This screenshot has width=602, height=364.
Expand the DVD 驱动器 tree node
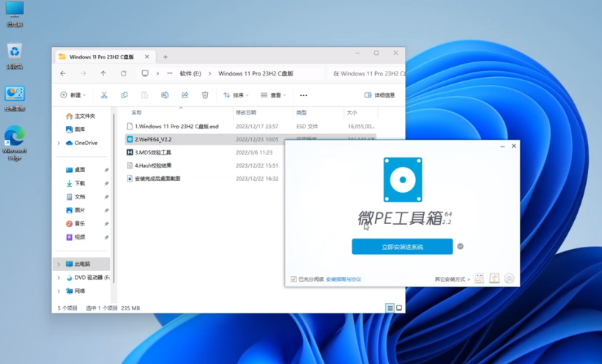tap(59, 278)
